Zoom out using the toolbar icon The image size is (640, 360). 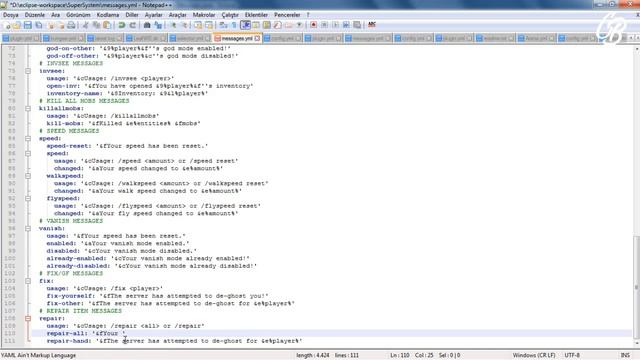click(184, 25)
